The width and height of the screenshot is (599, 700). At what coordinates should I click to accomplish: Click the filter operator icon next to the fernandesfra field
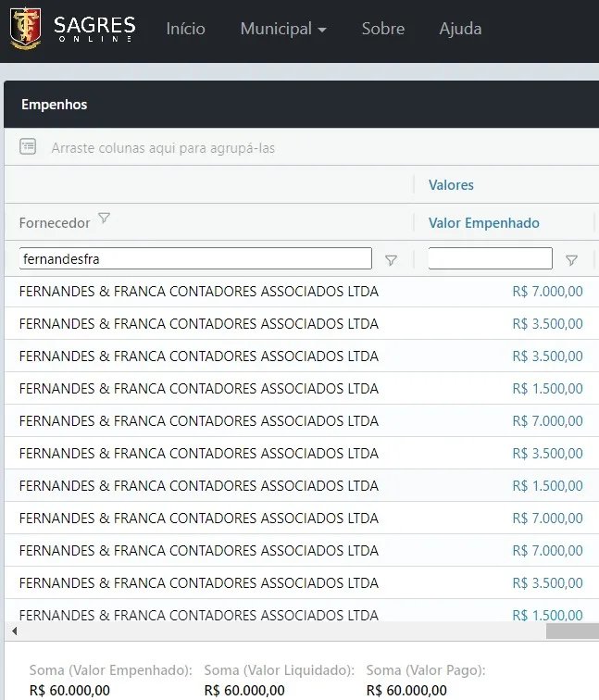pyautogui.click(x=391, y=260)
